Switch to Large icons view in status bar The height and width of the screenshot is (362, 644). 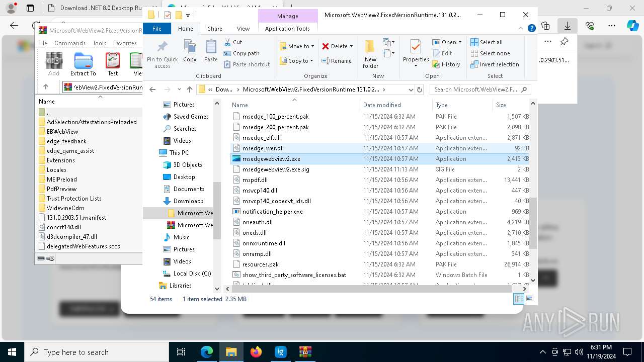pos(529,299)
